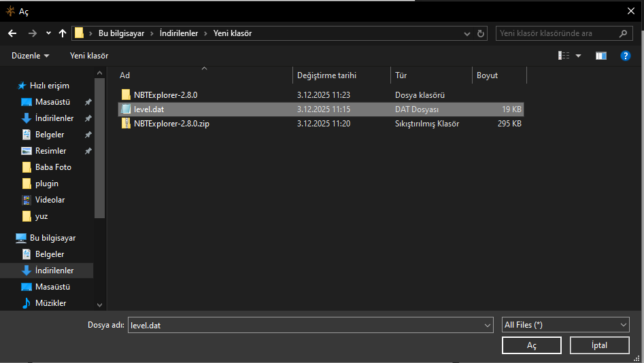Click the Back navigation arrow
644x363 pixels.
pos(12,33)
